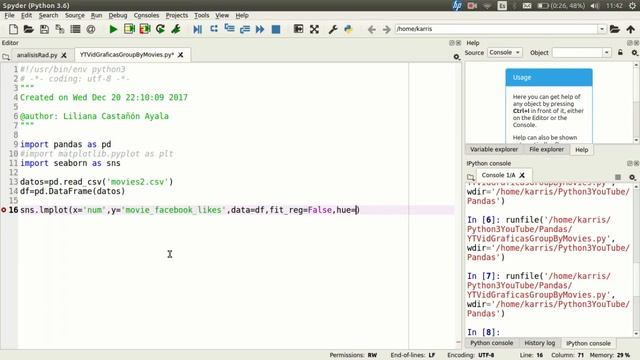Go forward with the right arrow icon
Viewport: 640px width, 360px height.
(386, 29)
